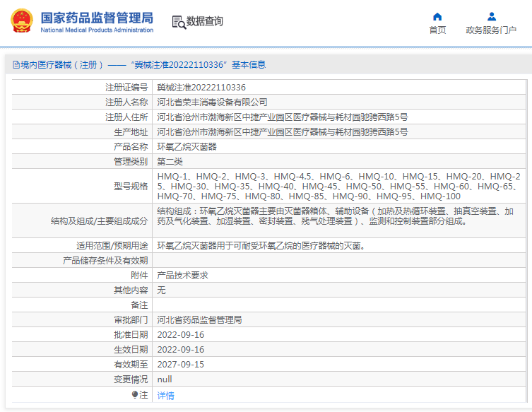Click the 管理类别 row label
This screenshot has width=532, height=412.
point(131,162)
